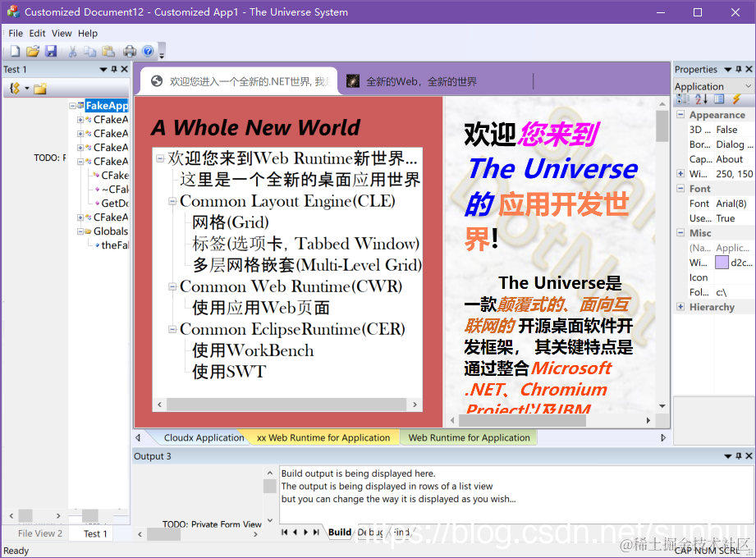
Task: Open the View menu
Action: (x=62, y=34)
